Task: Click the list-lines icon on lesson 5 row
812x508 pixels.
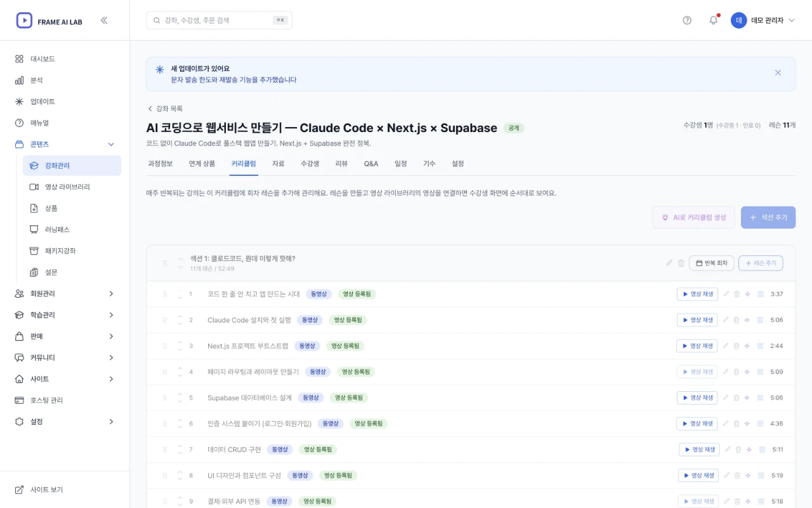Action: 760,398
